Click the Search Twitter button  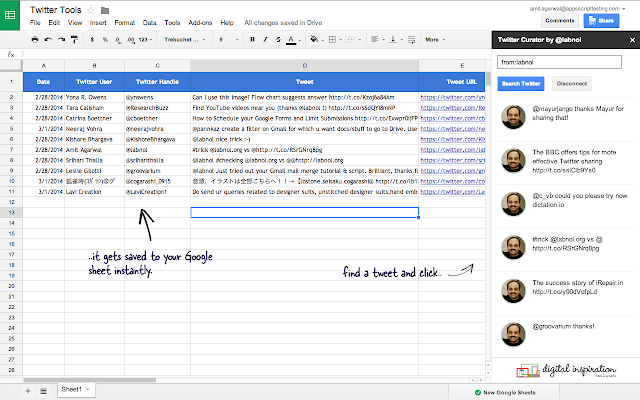pyautogui.click(x=521, y=84)
